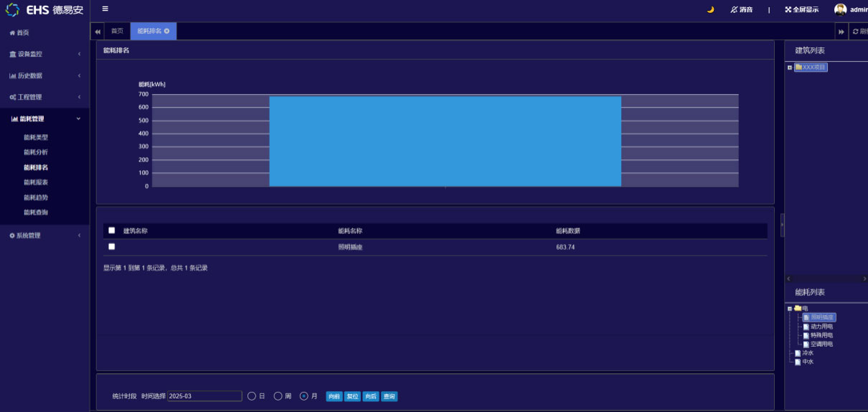
Task: Click the 复位 reset button
Action: pyautogui.click(x=352, y=396)
